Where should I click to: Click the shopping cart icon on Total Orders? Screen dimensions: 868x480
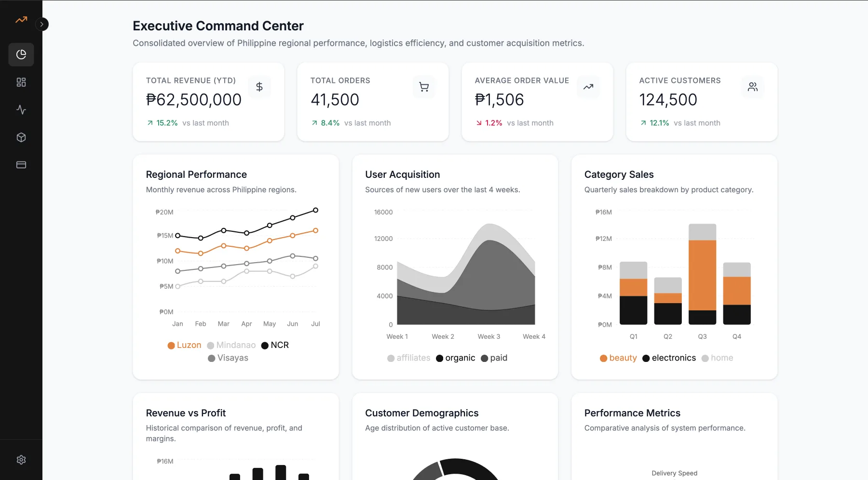[424, 87]
